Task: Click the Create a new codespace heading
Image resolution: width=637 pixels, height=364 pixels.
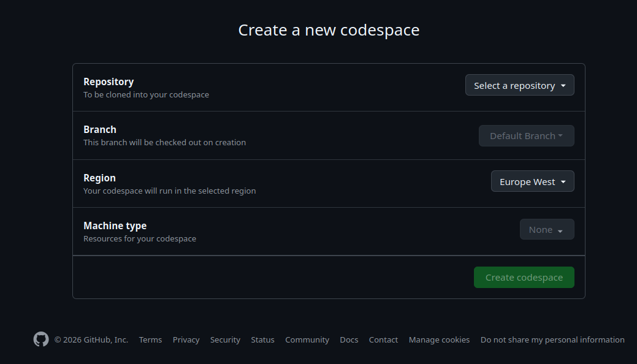Action: click(x=329, y=30)
